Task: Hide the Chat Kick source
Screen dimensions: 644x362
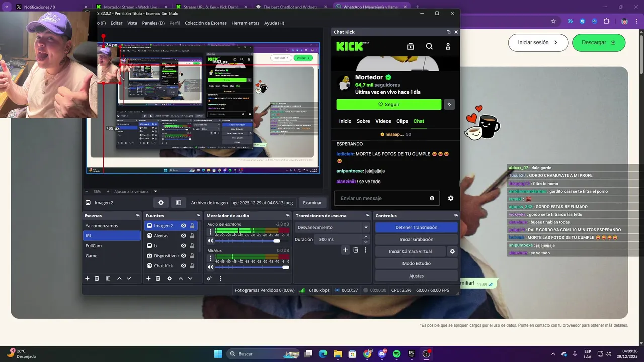Action: (184, 266)
